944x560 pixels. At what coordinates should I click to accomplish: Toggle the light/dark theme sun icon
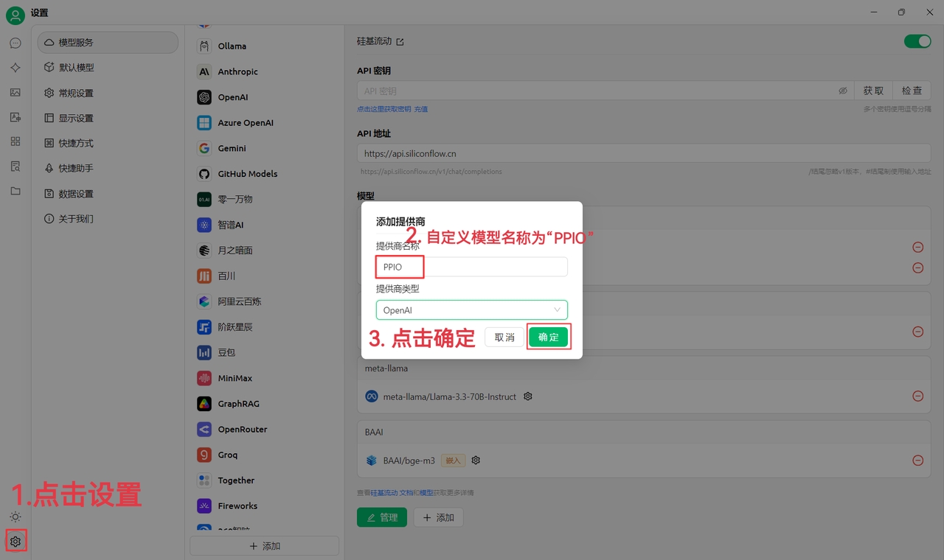point(15,517)
